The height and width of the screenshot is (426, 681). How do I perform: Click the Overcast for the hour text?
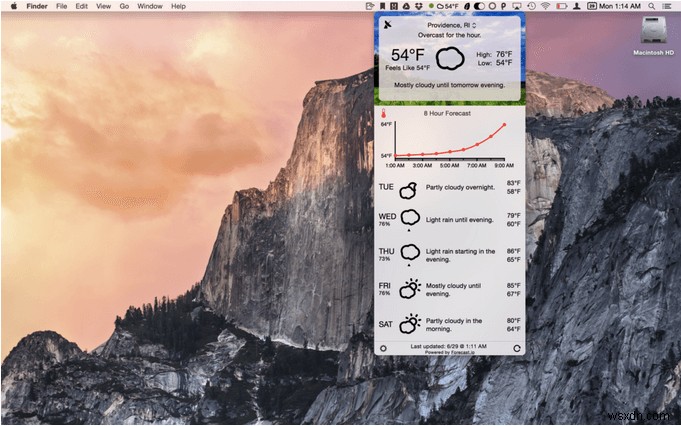coord(449,35)
